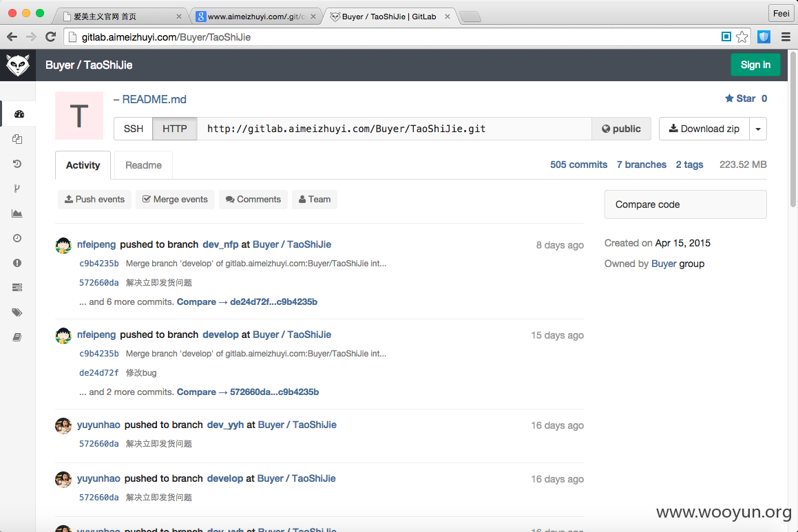
Task: Open a new browser tab
Action: 471,17
